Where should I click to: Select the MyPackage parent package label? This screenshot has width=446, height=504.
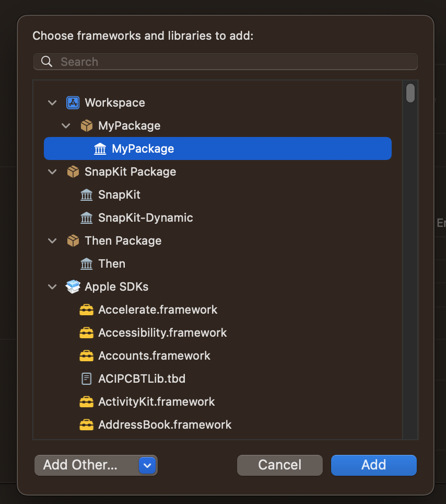pyautogui.click(x=130, y=125)
